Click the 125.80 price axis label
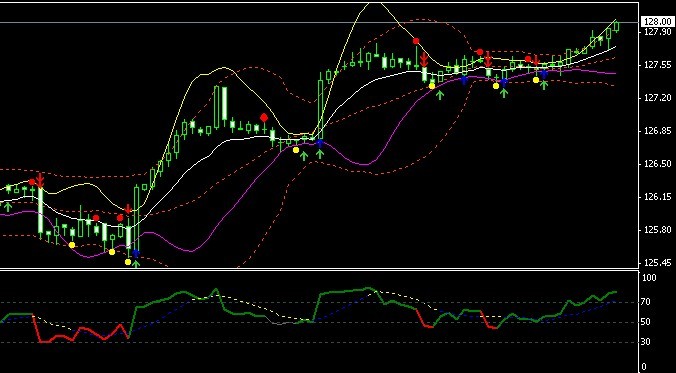676x373 pixels. pyautogui.click(x=657, y=230)
